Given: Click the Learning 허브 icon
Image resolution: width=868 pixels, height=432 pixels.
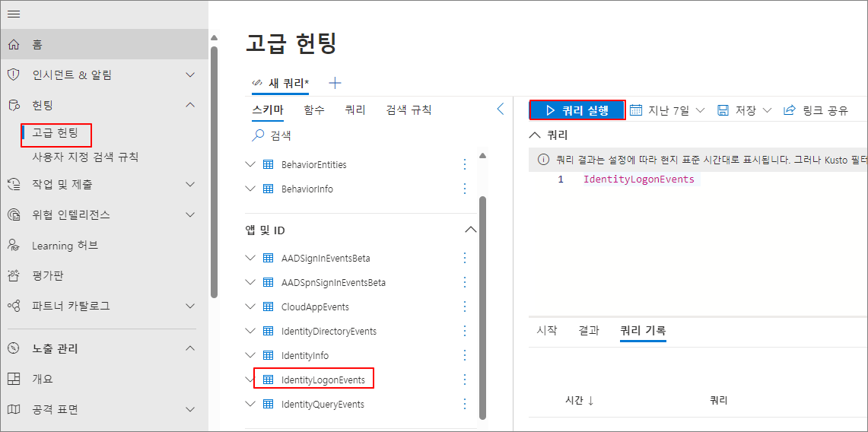Looking at the screenshot, I should 14,245.
